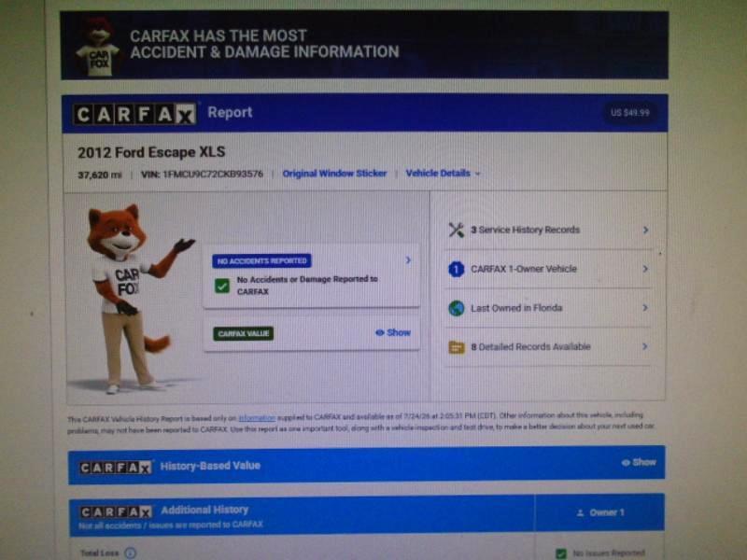
Task: Click the accident and damage information banner
Action: pos(364,45)
